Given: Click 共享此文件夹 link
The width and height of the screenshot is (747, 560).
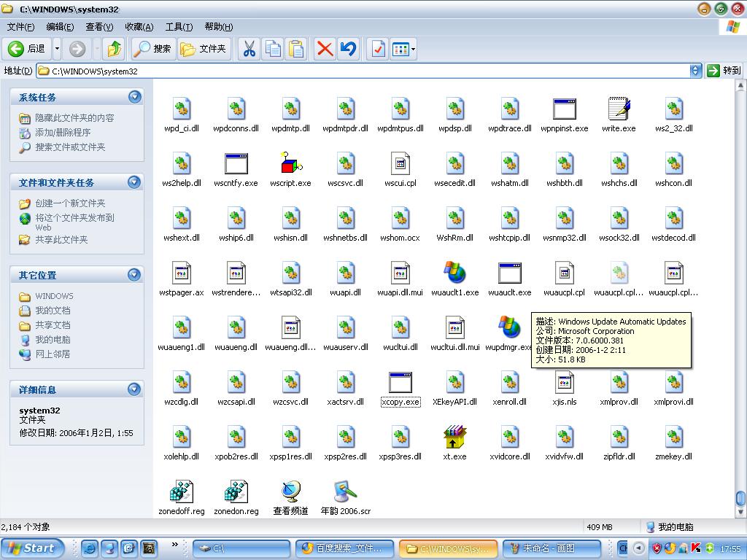Looking at the screenshot, I should (61, 239).
